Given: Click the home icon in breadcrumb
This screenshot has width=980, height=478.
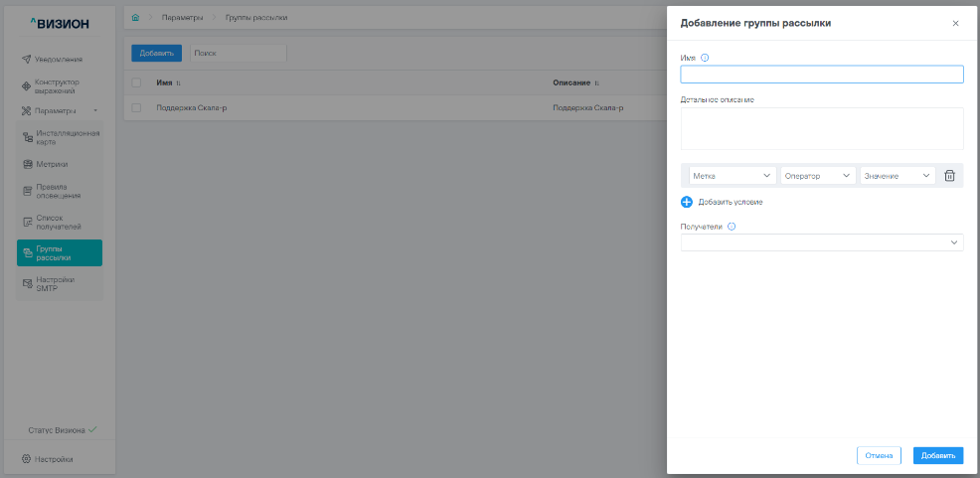Looking at the screenshot, I should [135, 18].
